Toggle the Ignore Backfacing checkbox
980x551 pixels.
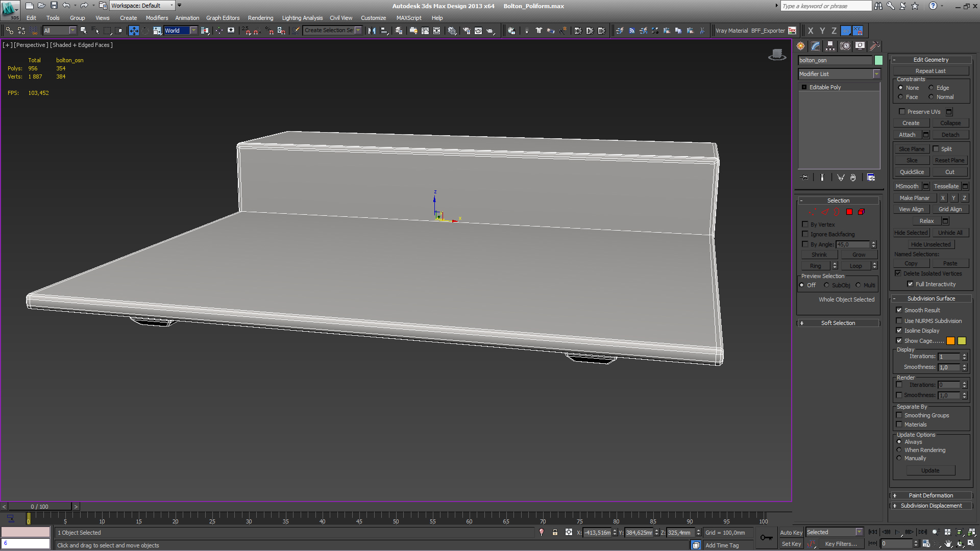coord(805,234)
